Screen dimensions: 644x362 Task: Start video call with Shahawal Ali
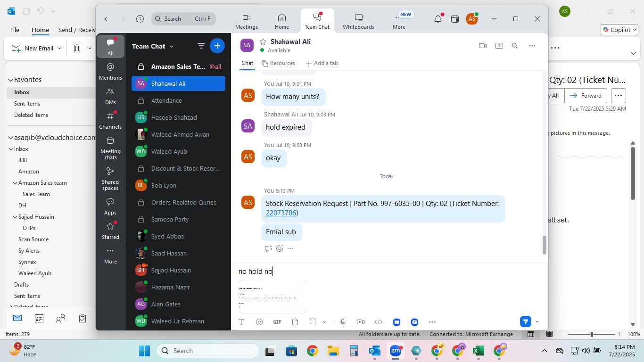(483, 46)
